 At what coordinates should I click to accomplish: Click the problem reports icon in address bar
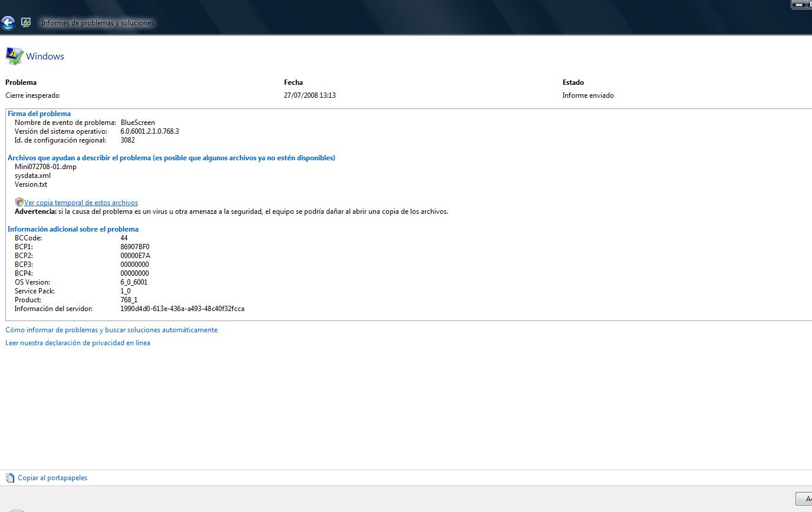(26, 22)
